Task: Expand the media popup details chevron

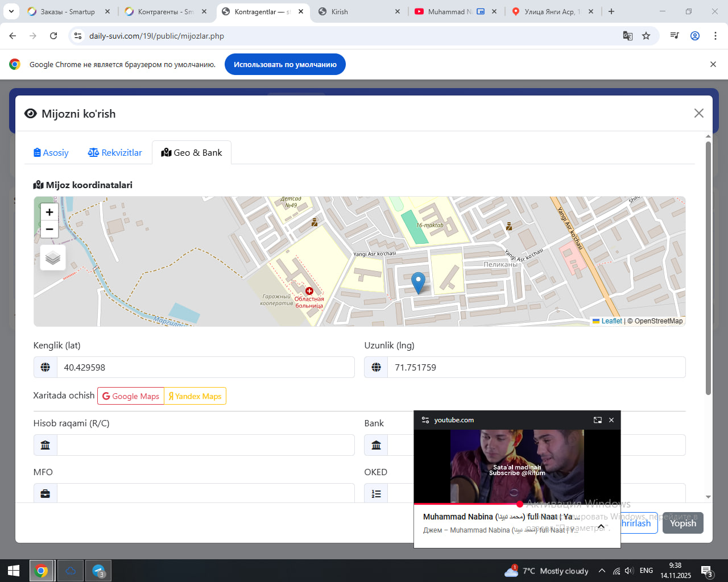Action: pyautogui.click(x=601, y=526)
